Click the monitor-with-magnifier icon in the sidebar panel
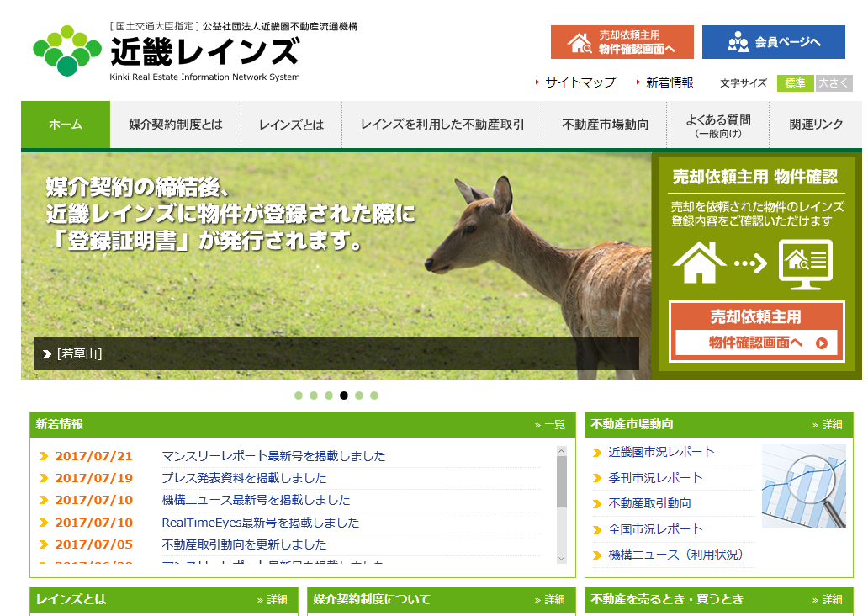Screen dimensions: 868x616 click(x=805, y=265)
